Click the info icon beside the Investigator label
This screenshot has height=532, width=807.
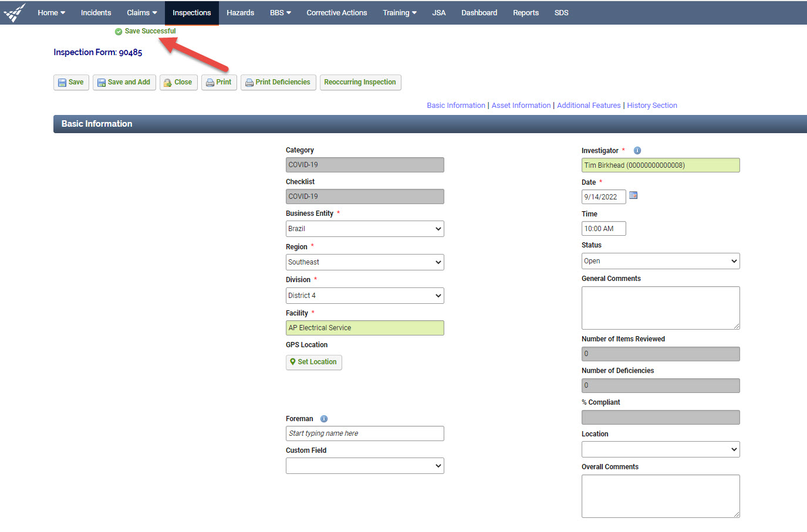click(x=637, y=150)
